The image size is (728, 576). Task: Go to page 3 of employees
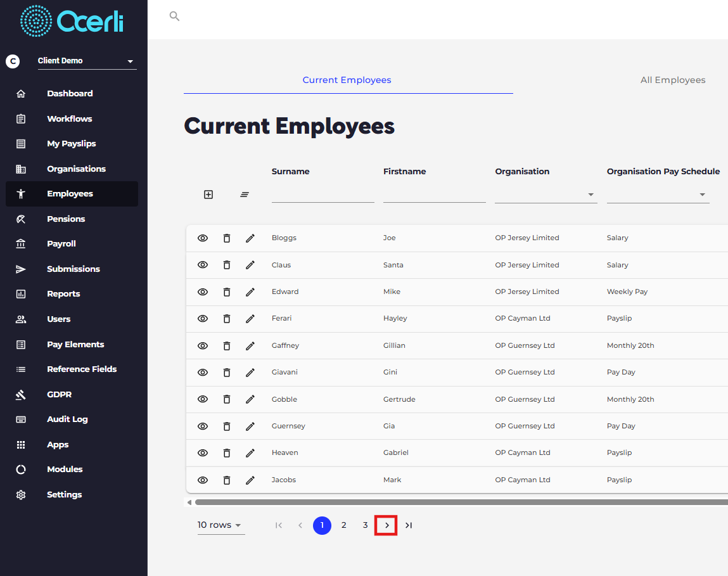tap(366, 525)
